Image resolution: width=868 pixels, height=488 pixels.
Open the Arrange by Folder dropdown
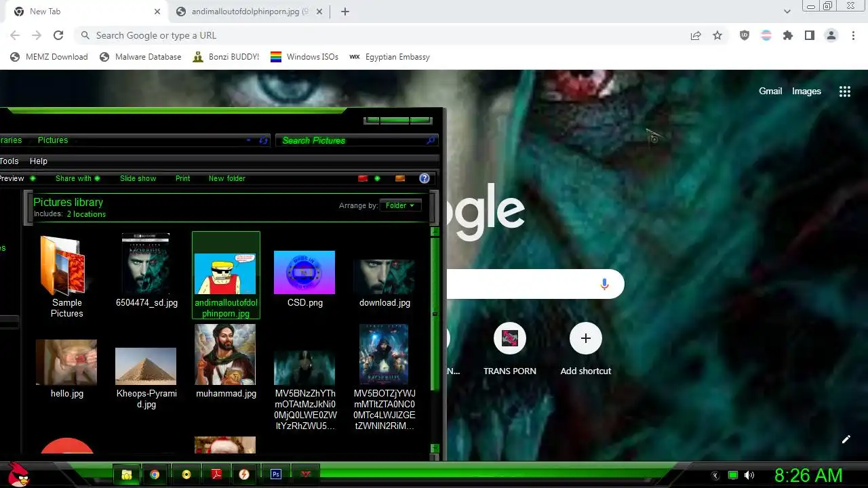[x=400, y=205]
